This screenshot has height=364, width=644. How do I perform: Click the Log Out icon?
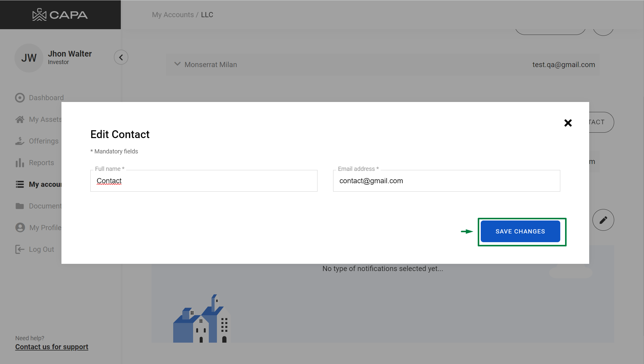tap(20, 249)
